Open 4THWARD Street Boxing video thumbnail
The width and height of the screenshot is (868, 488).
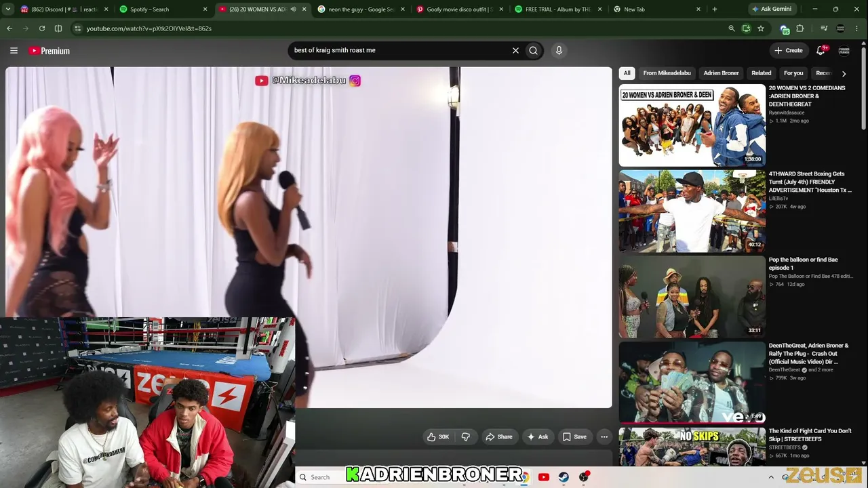692,211
